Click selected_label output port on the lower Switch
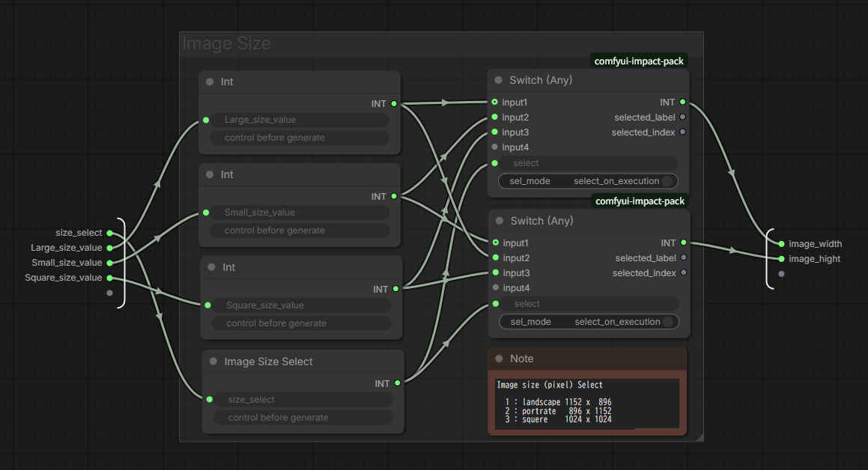 [x=683, y=258]
